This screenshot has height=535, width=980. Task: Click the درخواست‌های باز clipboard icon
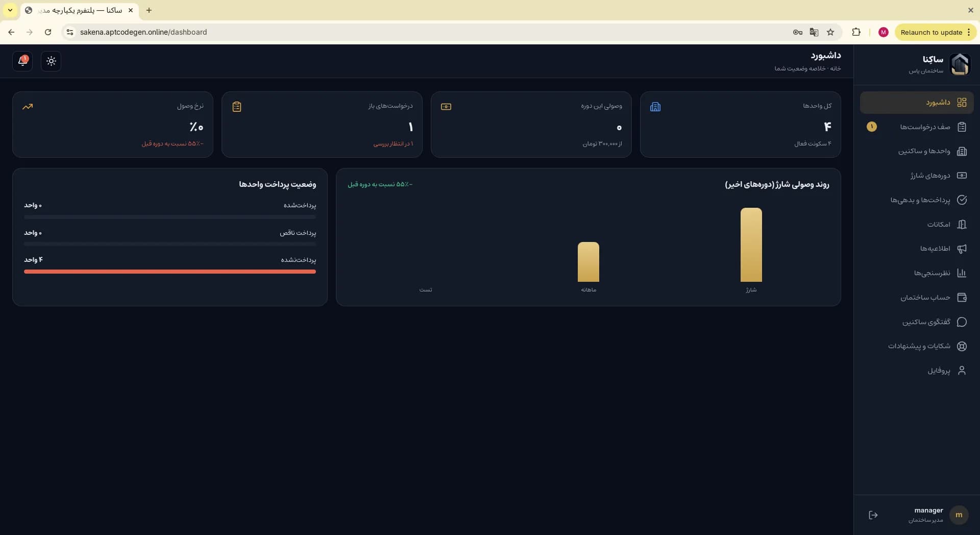pos(237,107)
